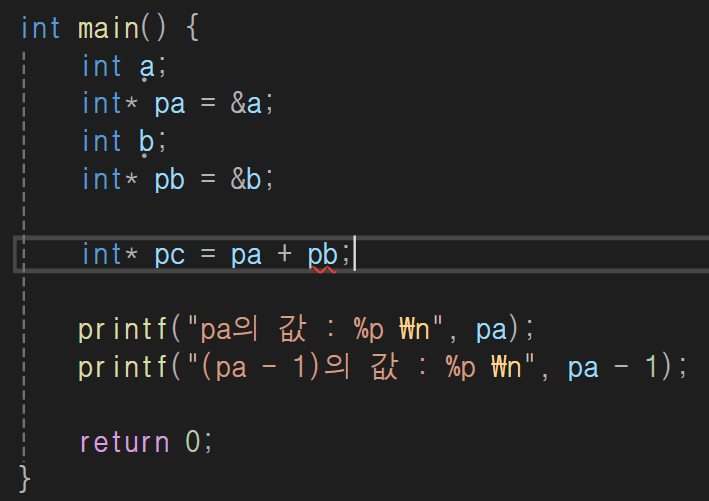709x501 pixels.
Task: Click 'pa' argument in first printf
Action: click(x=491, y=331)
